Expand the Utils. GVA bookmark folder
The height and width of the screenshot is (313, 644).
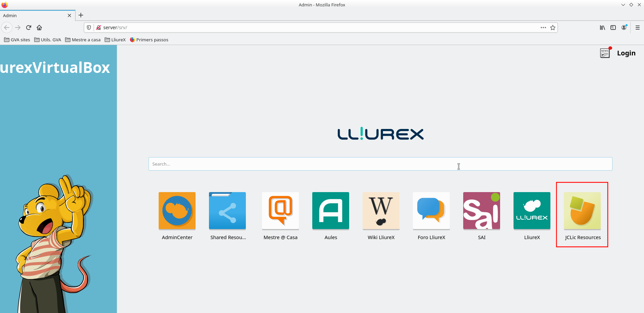click(48, 40)
